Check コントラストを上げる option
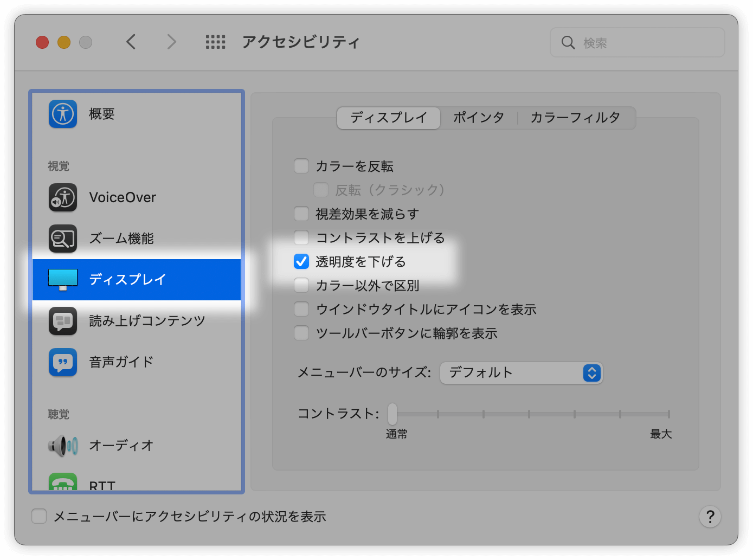 [301, 237]
